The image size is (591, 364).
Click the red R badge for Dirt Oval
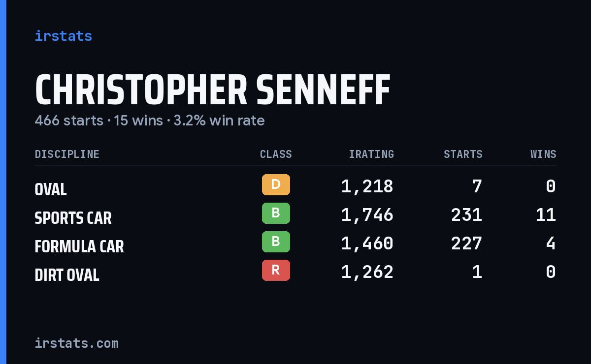coord(276,271)
